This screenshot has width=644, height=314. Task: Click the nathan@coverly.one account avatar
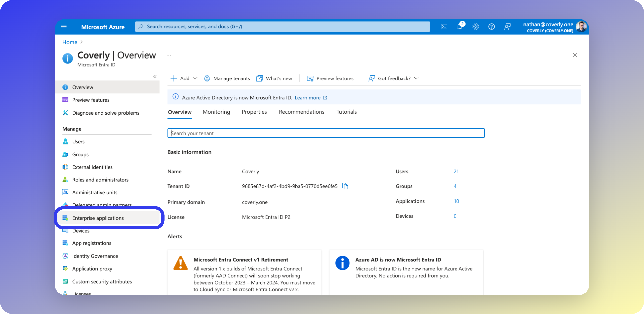(581, 26)
